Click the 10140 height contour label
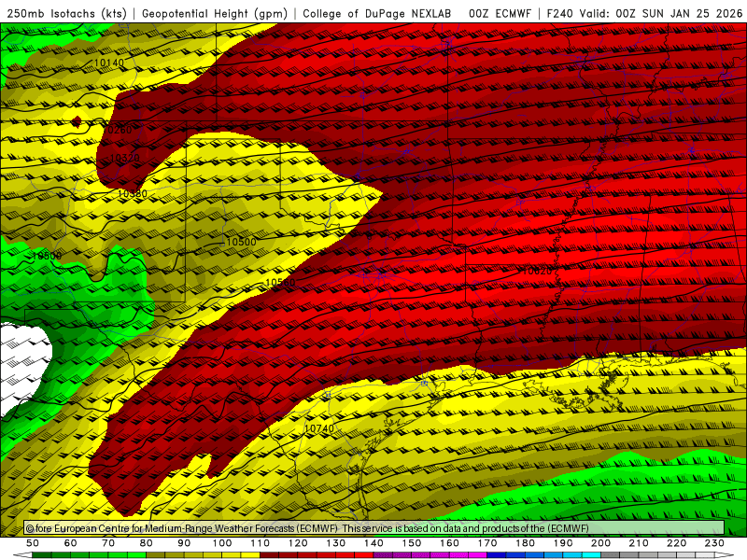 [x=109, y=63]
